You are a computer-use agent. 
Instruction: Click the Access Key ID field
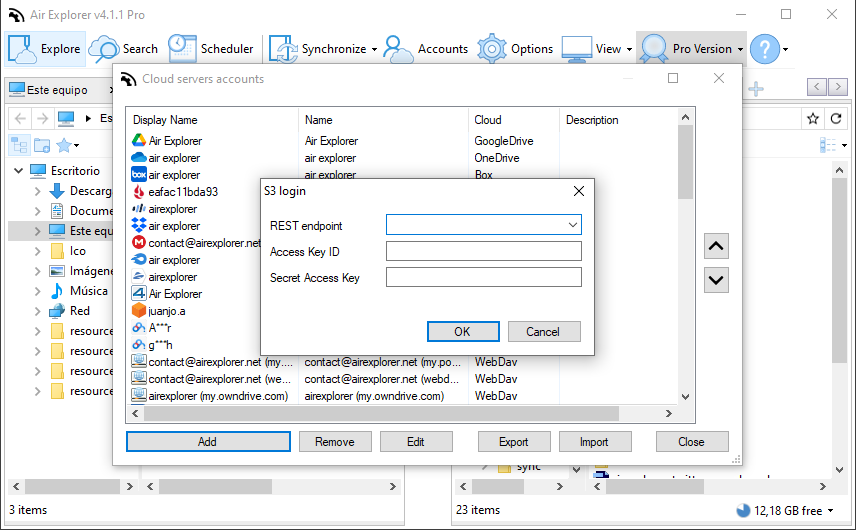pos(484,251)
